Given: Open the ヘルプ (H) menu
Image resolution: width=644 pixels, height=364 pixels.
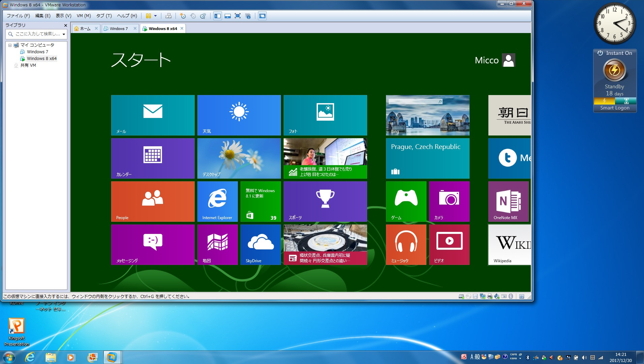Looking at the screenshot, I should (x=127, y=16).
